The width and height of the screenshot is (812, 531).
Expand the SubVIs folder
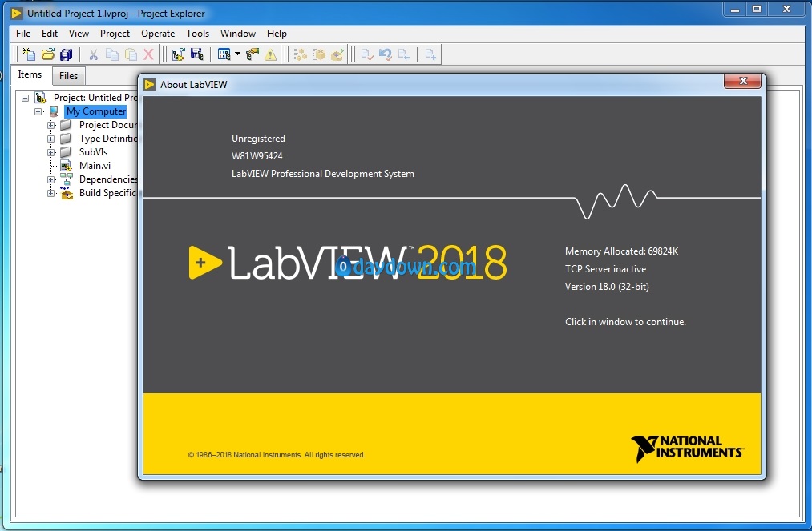coord(51,152)
